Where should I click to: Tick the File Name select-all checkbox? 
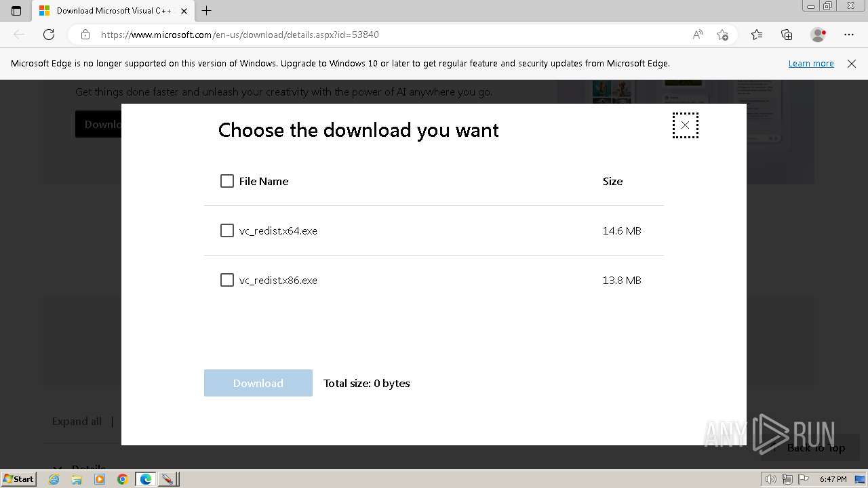(227, 181)
